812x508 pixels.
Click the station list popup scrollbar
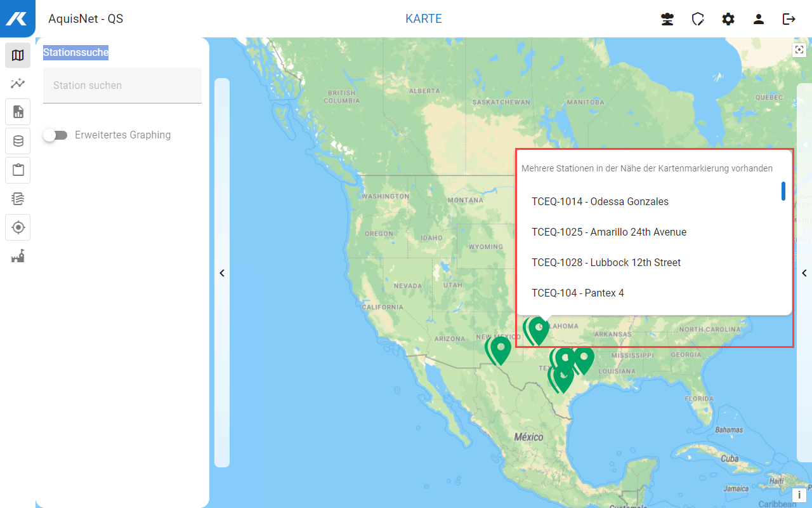pos(783,191)
